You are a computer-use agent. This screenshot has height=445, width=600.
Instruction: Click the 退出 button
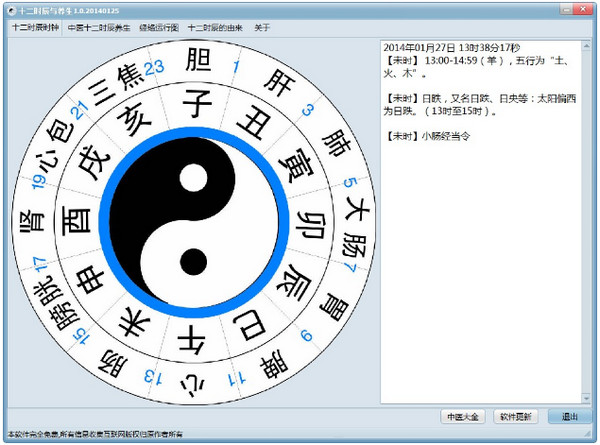pos(569,416)
